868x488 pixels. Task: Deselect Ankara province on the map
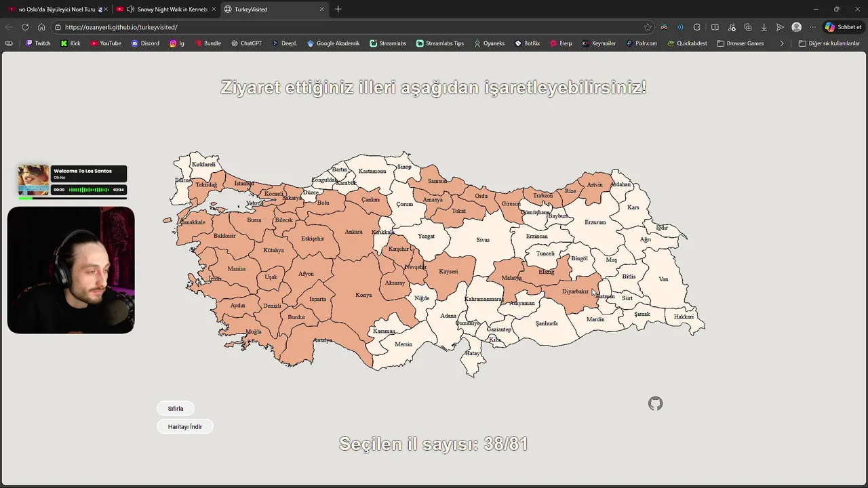[x=353, y=232]
